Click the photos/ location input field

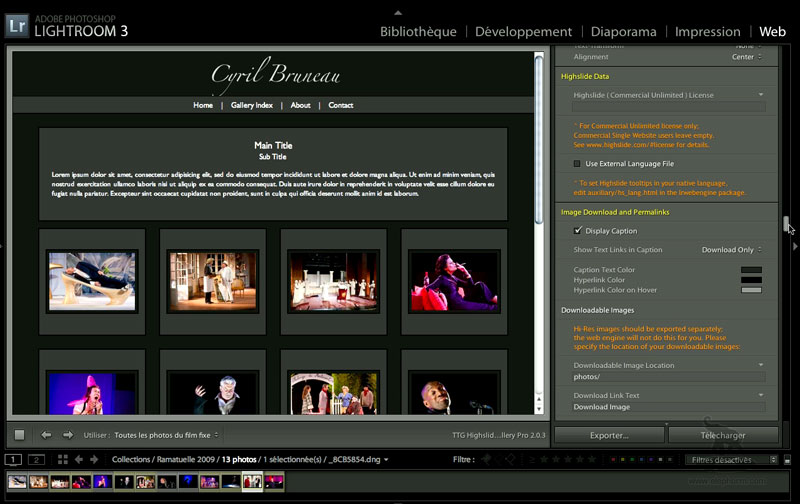click(x=668, y=376)
